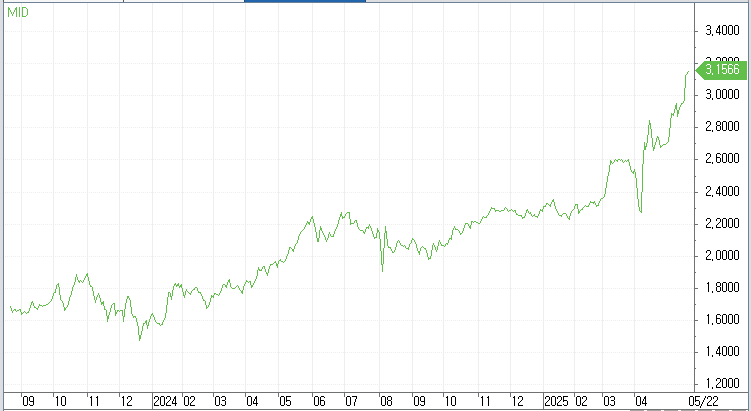The width and height of the screenshot is (751, 411).
Task: Click the 1,8000 price axis label
Action: [x=722, y=288]
